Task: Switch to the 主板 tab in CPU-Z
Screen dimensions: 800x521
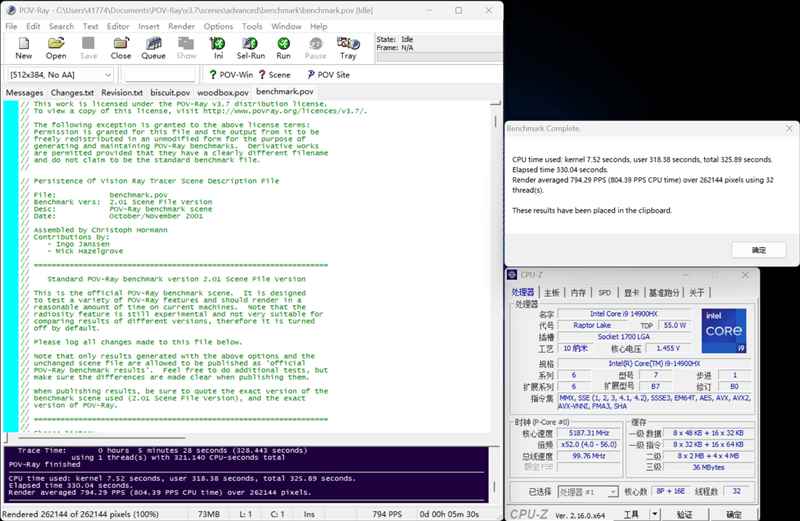Action: tap(552, 292)
